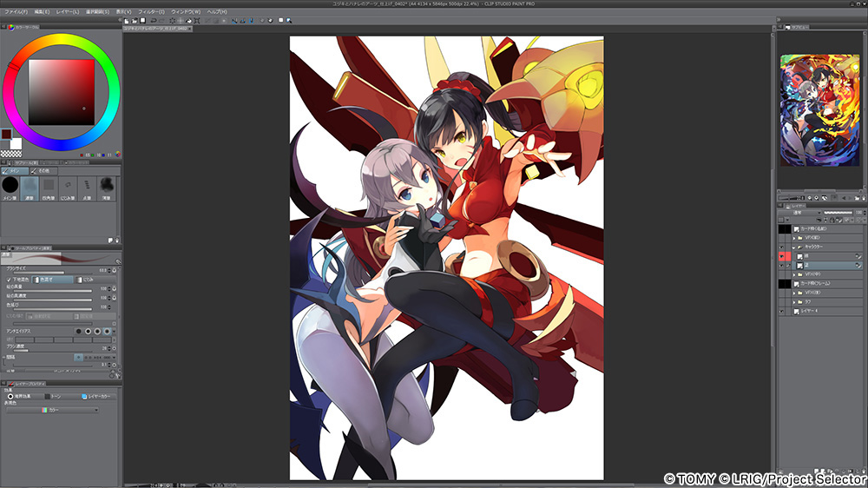
Task: Open the フィルター(I) menu
Action: coord(151,11)
